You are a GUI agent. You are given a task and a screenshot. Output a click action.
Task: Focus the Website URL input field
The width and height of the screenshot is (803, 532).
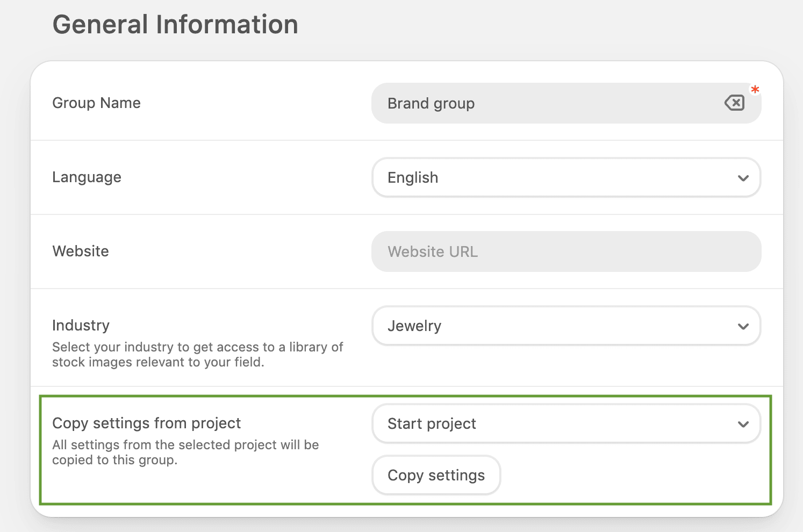coord(566,251)
